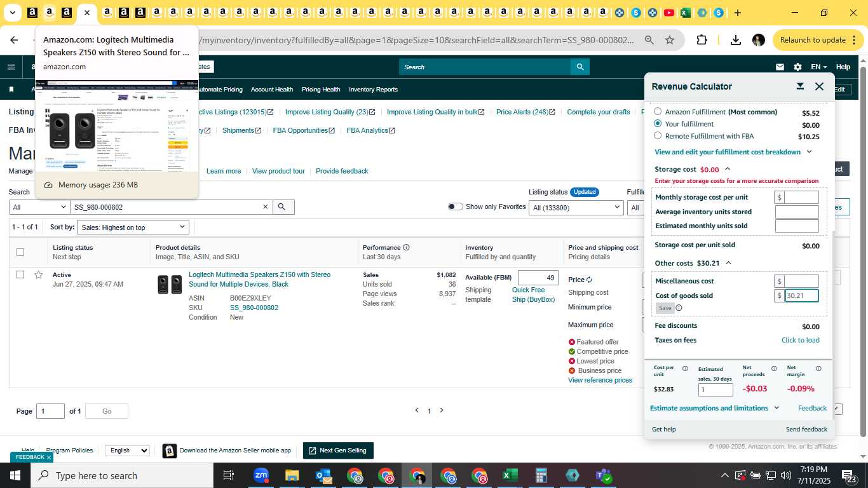Viewport: 868px width, 488px height.
Task: Toggle Show only Favorites switch
Action: coord(455,207)
